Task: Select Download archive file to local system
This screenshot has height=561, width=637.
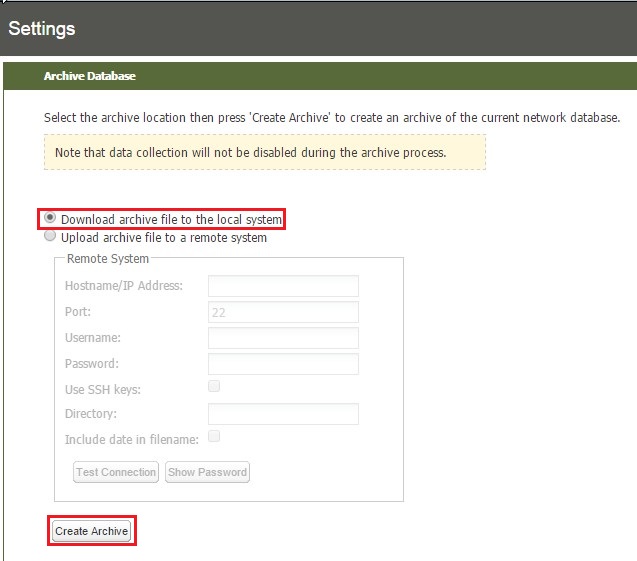Action: [x=50, y=218]
